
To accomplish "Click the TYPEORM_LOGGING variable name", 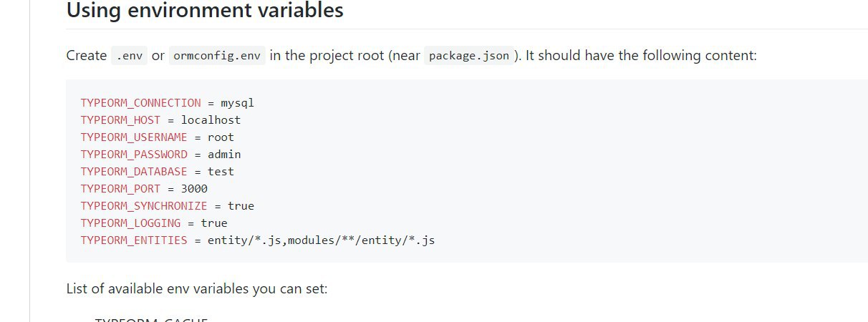I will point(130,223).
